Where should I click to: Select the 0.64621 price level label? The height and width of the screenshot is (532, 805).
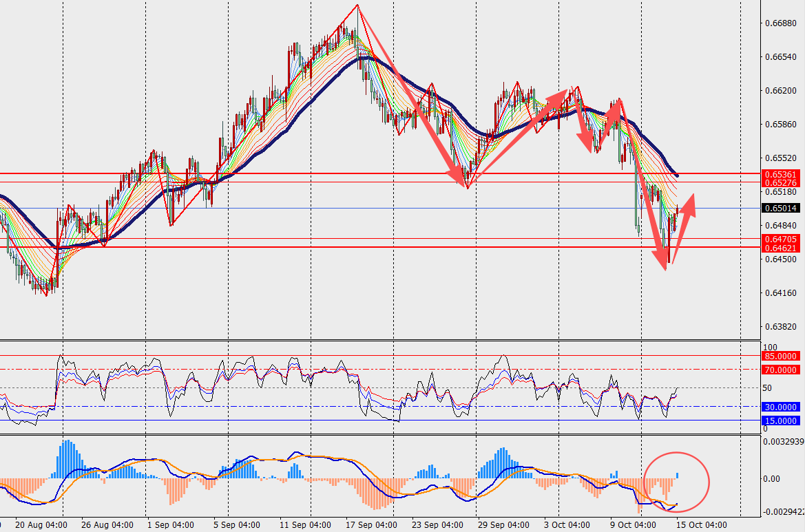(x=781, y=248)
